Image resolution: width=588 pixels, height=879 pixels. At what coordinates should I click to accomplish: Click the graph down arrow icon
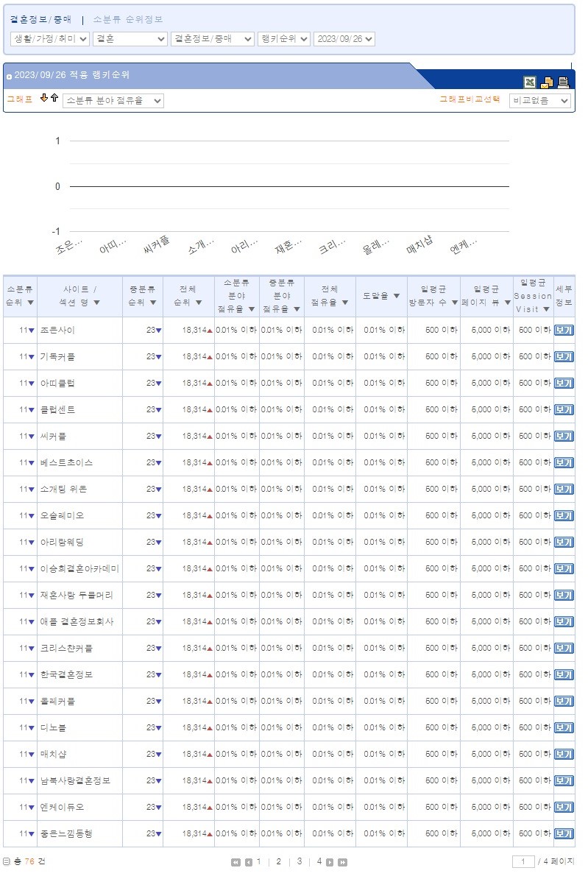[x=44, y=99]
